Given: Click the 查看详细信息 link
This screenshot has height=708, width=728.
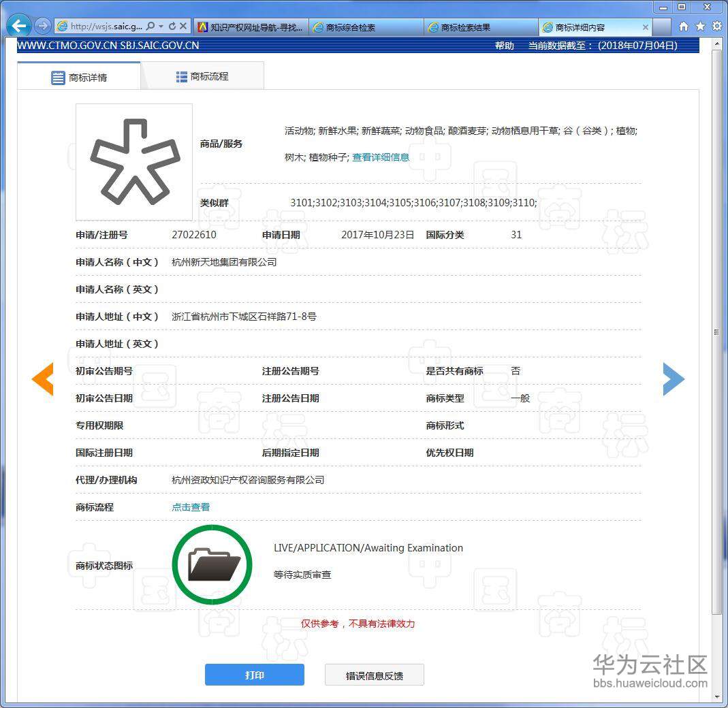Looking at the screenshot, I should (x=381, y=157).
